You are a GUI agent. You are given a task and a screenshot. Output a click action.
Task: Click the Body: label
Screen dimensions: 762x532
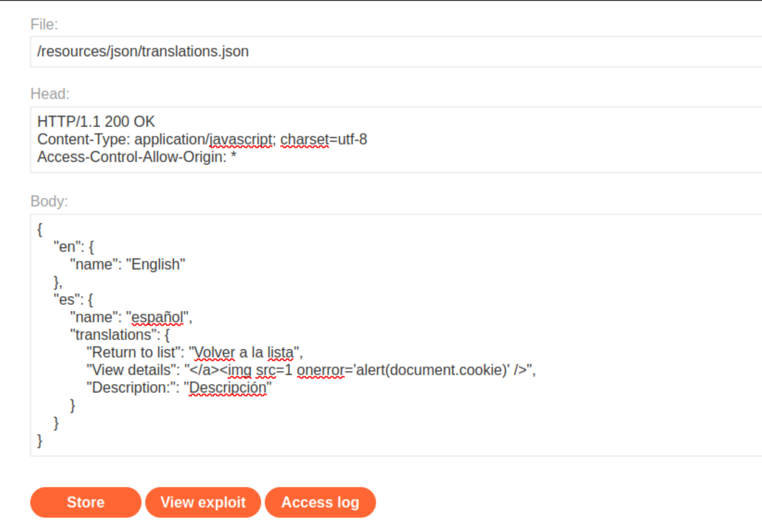(49, 201)
